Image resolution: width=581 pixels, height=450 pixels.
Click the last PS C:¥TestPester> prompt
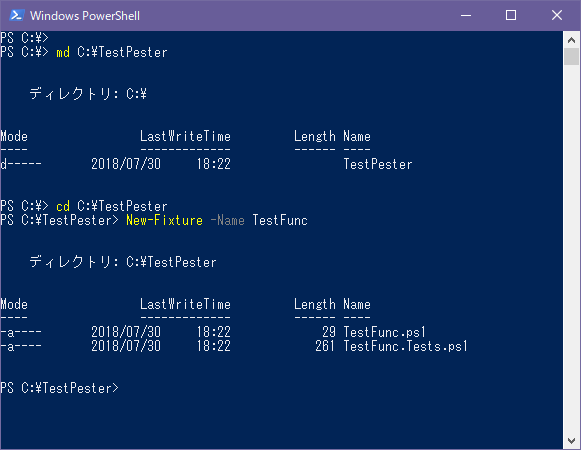(x=59, y=388)
